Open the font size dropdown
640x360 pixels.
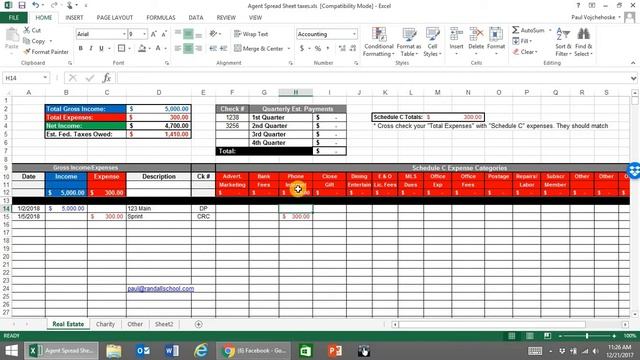click(144, 34)
